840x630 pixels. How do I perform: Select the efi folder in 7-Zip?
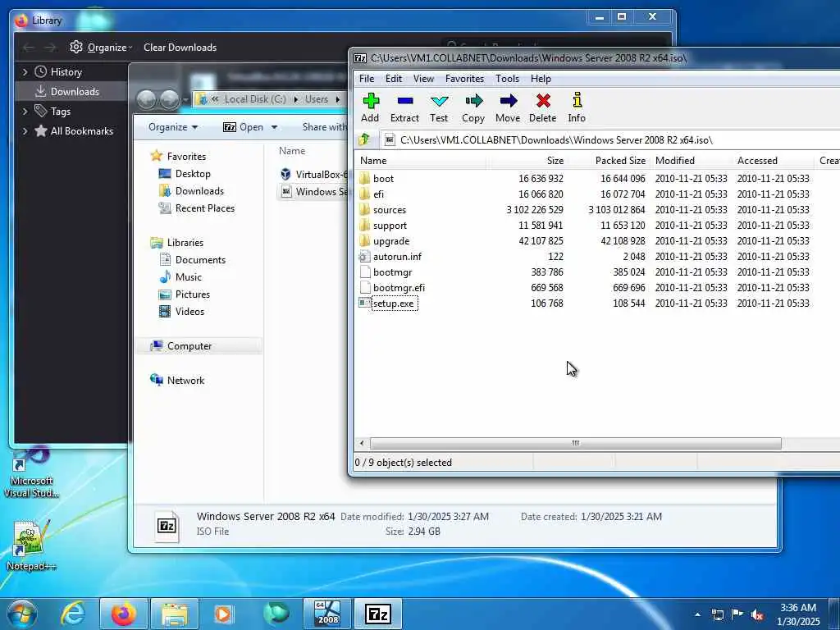(x=378, y=194)
